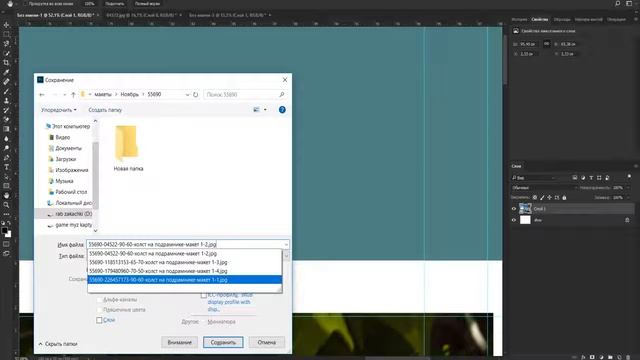Click Создать папку in the dialog

point(105,110)
